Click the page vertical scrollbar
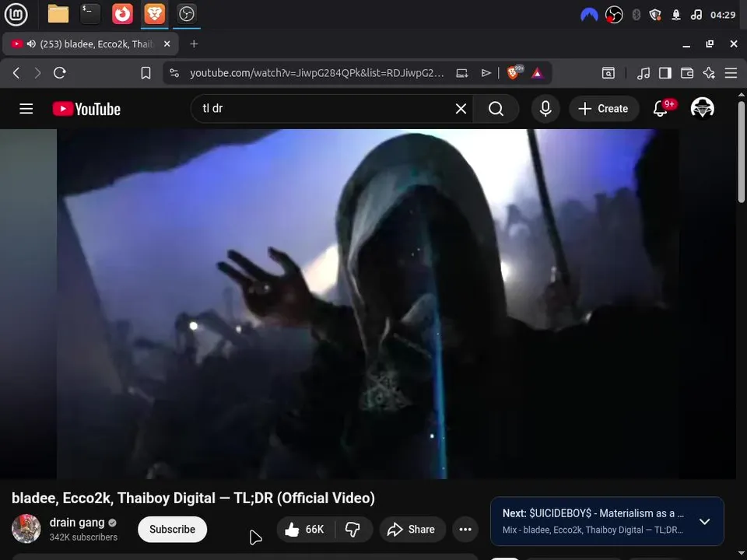The width and height of the screenshot is (747, 560). pos(742,152)
